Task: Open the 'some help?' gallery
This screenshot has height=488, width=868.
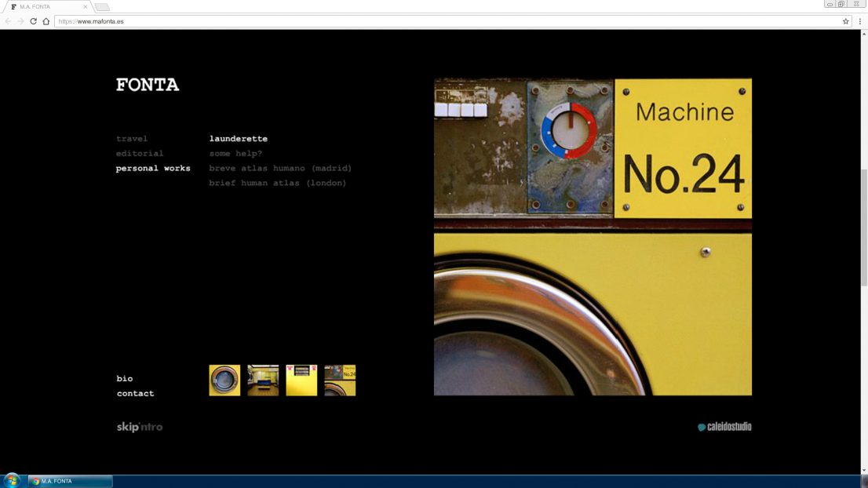Action: pyautogui.click(x=235, y=153)
